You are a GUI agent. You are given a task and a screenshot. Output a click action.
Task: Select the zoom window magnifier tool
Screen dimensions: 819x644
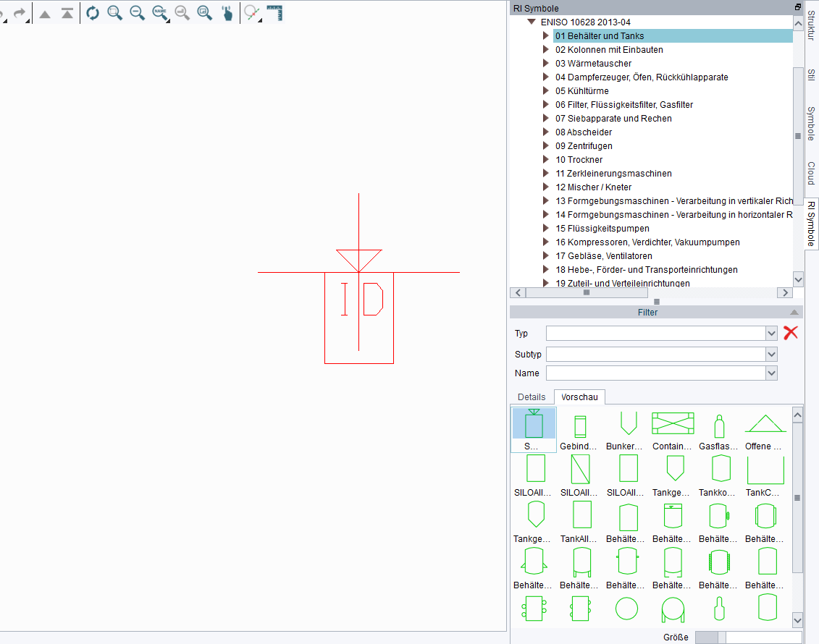coord(115,13)
